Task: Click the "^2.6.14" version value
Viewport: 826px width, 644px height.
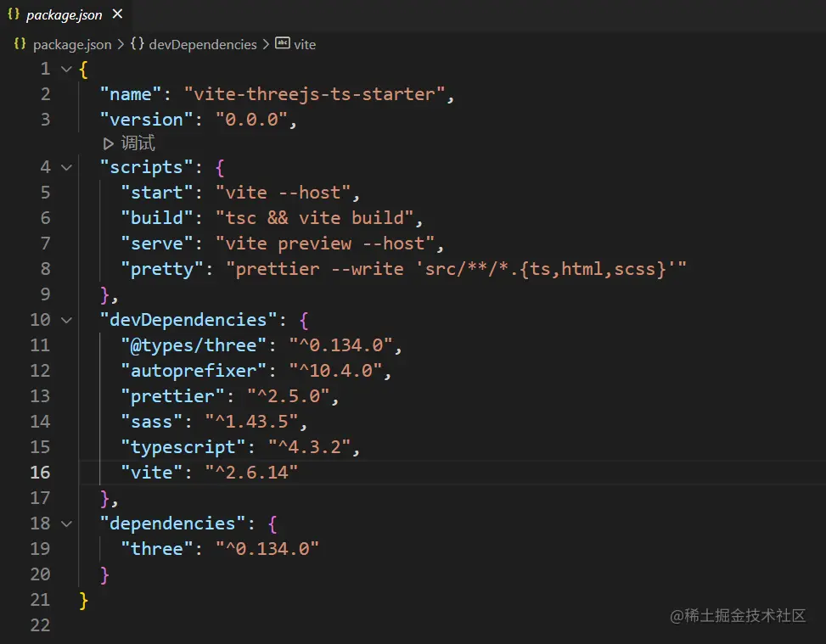Action: [252, 473]
